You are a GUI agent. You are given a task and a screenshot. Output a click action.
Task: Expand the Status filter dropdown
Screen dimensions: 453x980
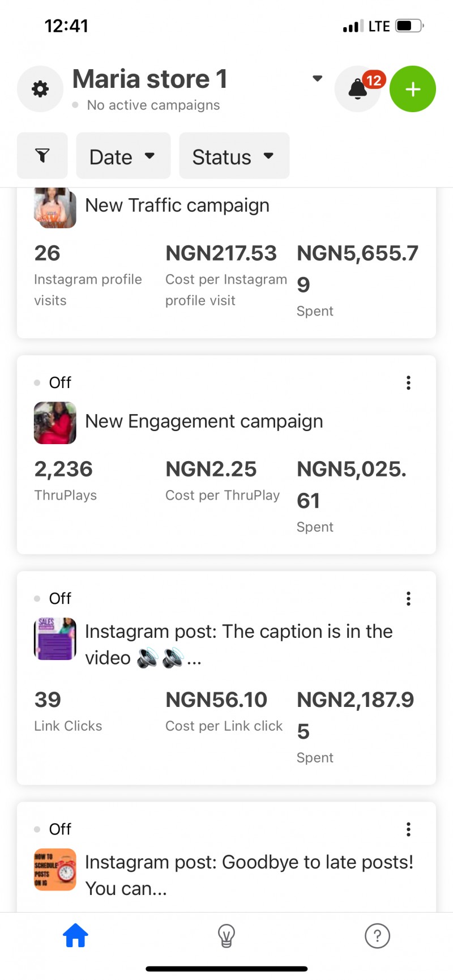click(x=234, y=156)
